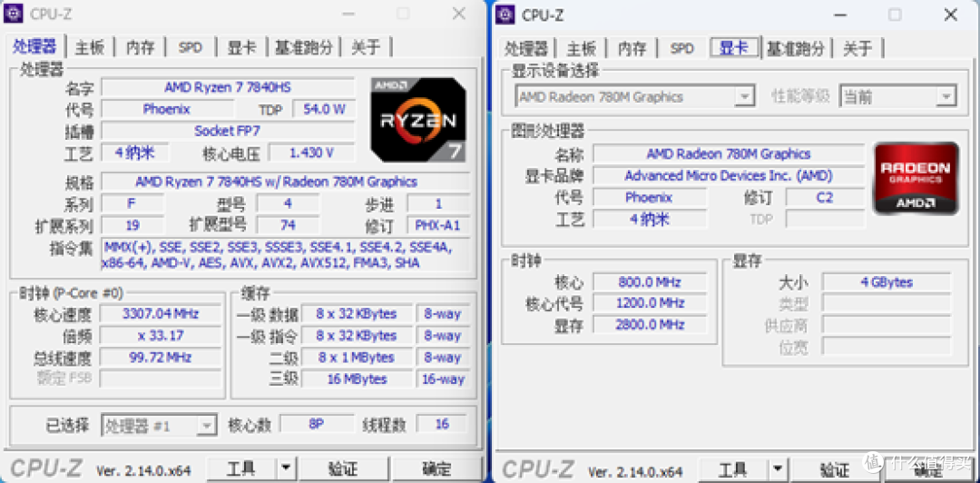Switch to 处理器 tab in right CPU-Z window
The height and width of the screenshot is (483, 980).
526,49
